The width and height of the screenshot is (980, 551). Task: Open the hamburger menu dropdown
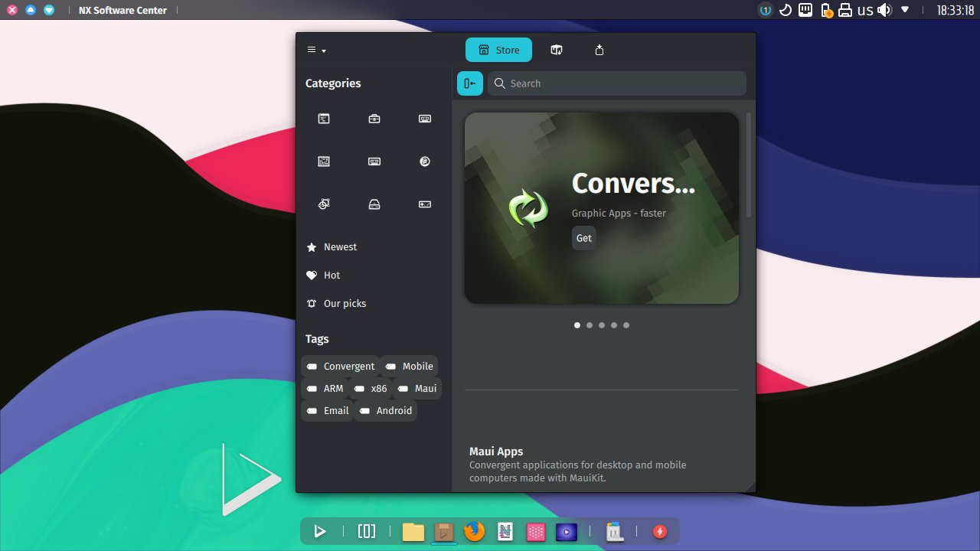316,50
